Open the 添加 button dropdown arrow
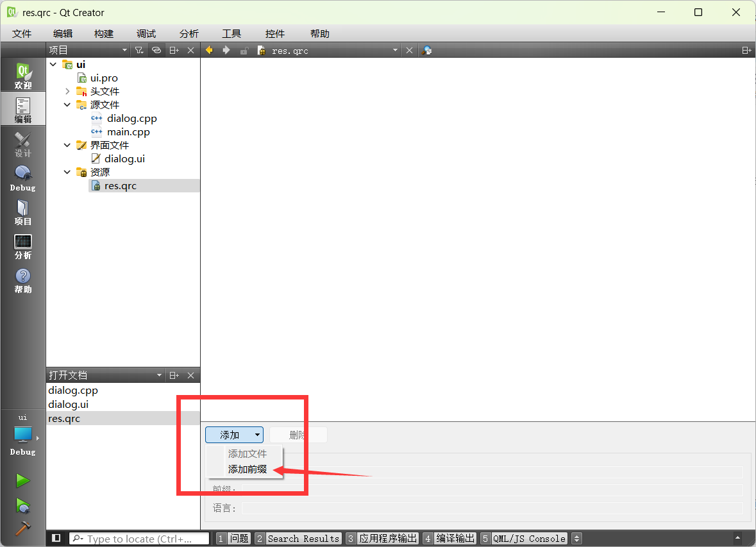This screenshot has width=756, height=547. [258, 435]
